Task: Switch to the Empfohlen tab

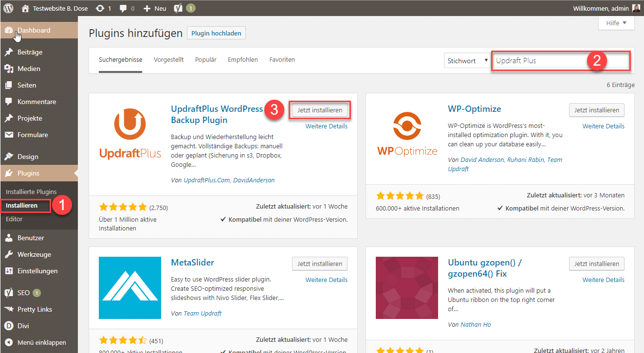Action: point(242,60)
